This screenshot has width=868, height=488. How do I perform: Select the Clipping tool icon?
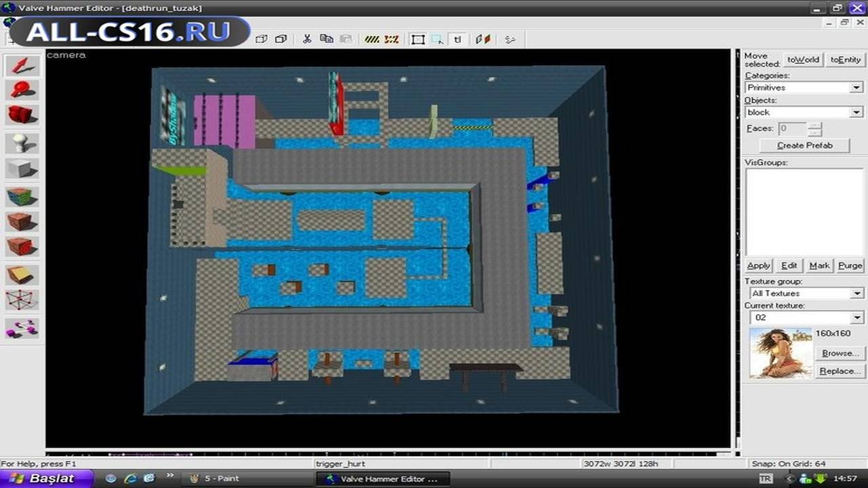click(x=22, y=274)
